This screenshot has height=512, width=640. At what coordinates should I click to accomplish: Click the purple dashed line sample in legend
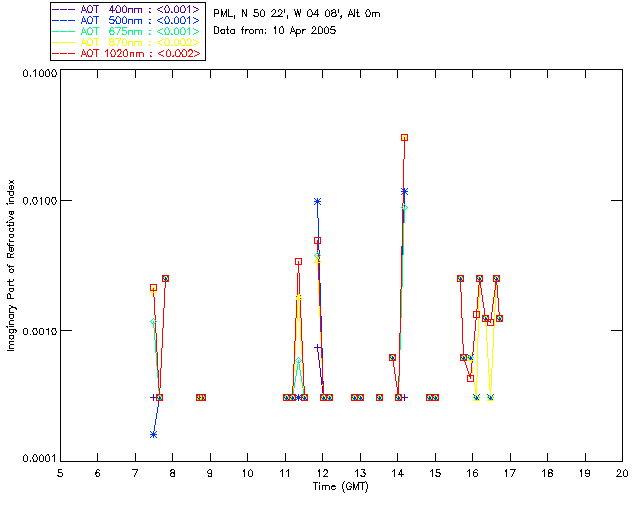[64, 9]
